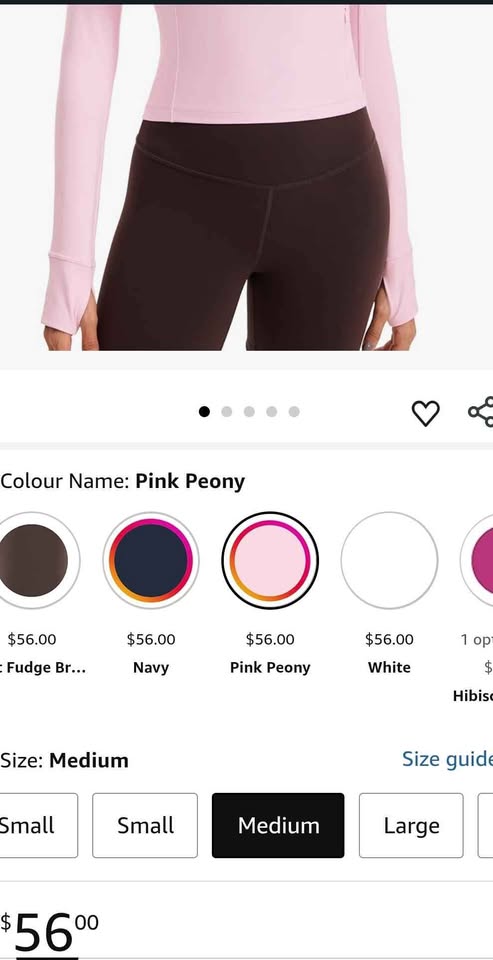Image resolution: width=493 pixels, height=960 pixels.
Task: Select the Hibiscus magenta colour swatch
Action: [x=477, y=560]
